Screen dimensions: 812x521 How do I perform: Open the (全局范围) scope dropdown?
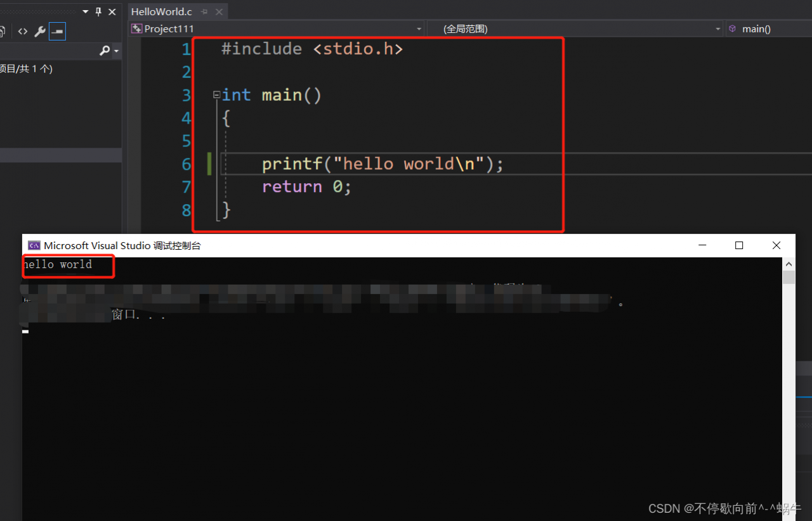click(575, 29)
